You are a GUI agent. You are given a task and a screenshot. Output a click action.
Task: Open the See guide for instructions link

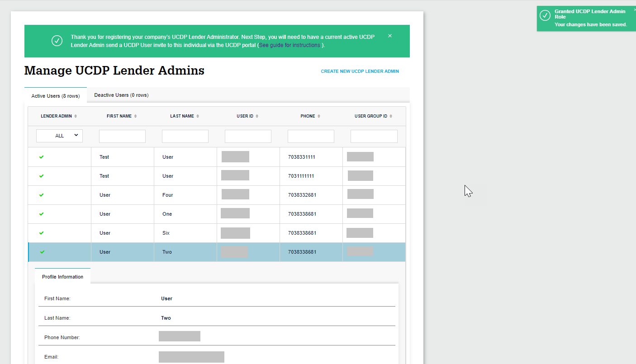pyautogui.click(x=290, y=45)
